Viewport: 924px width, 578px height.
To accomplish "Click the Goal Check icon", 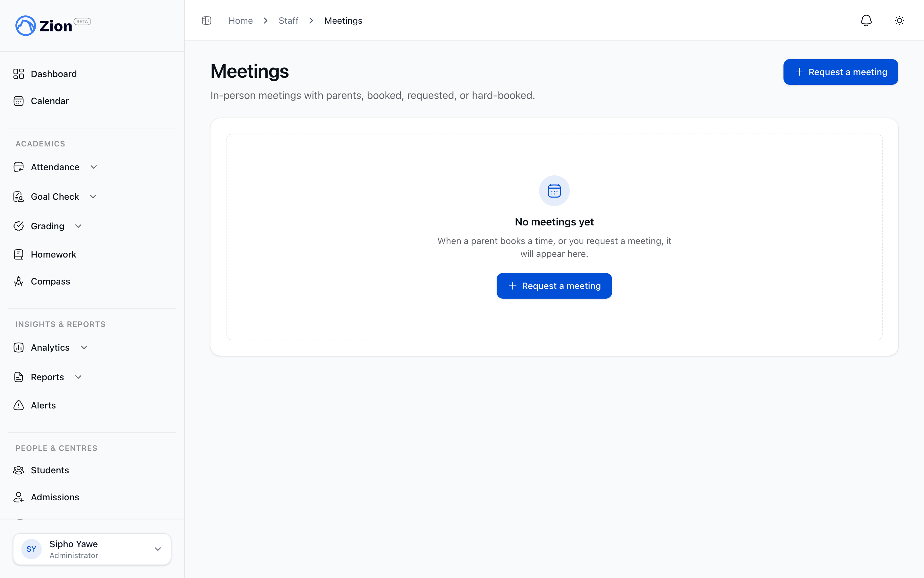I will pyautogui.click(x=19, y=197).
